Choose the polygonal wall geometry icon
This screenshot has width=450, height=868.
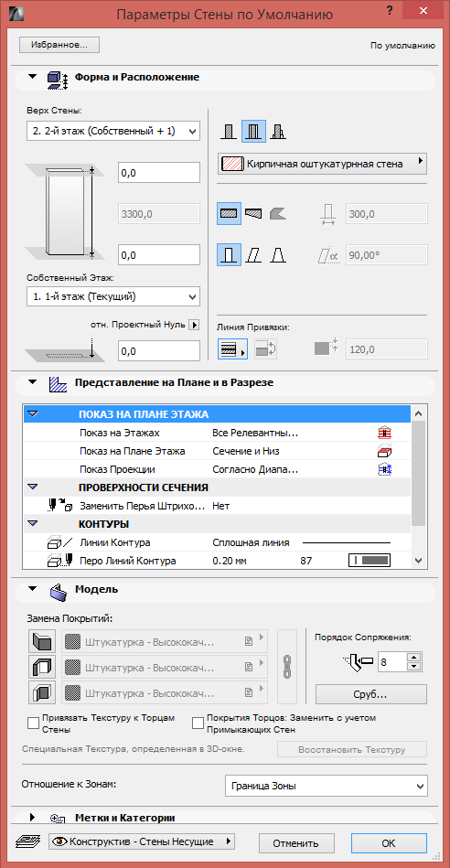click(x=278, y=212)
